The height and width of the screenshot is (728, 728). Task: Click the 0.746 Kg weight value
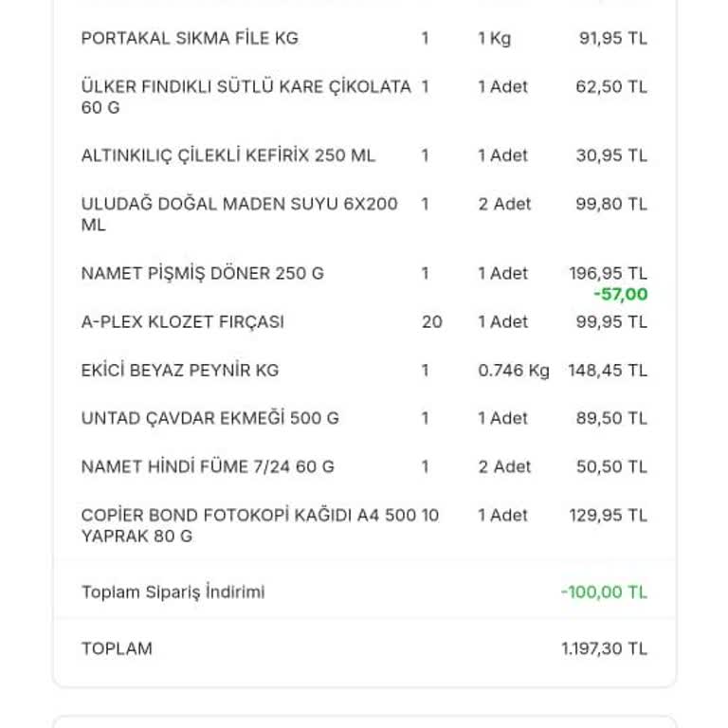(513, 371)
